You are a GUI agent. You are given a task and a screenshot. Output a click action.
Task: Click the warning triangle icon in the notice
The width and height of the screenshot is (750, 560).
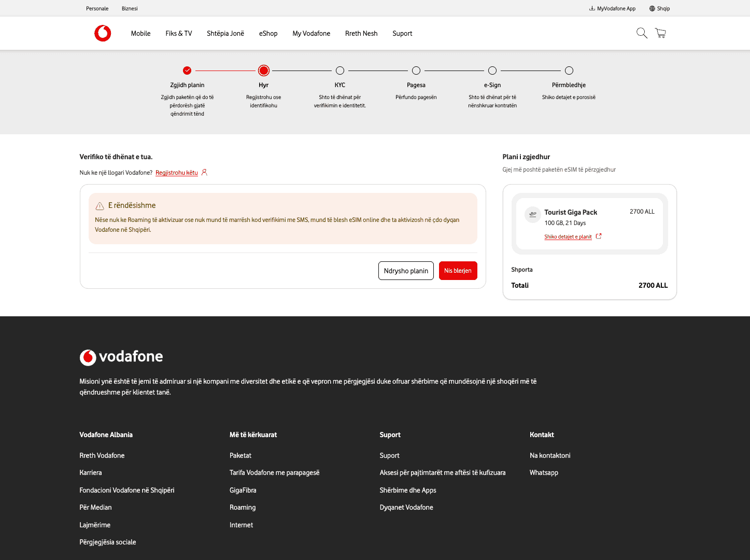(100, 206)
